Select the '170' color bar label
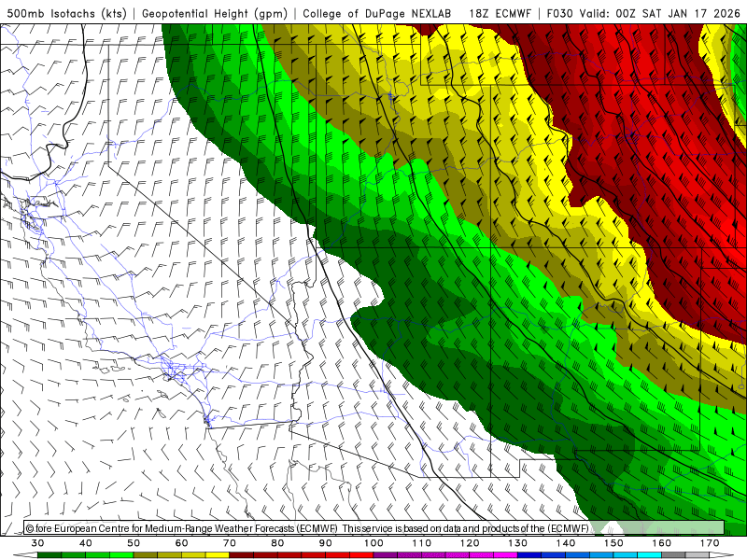 (710, 543)
